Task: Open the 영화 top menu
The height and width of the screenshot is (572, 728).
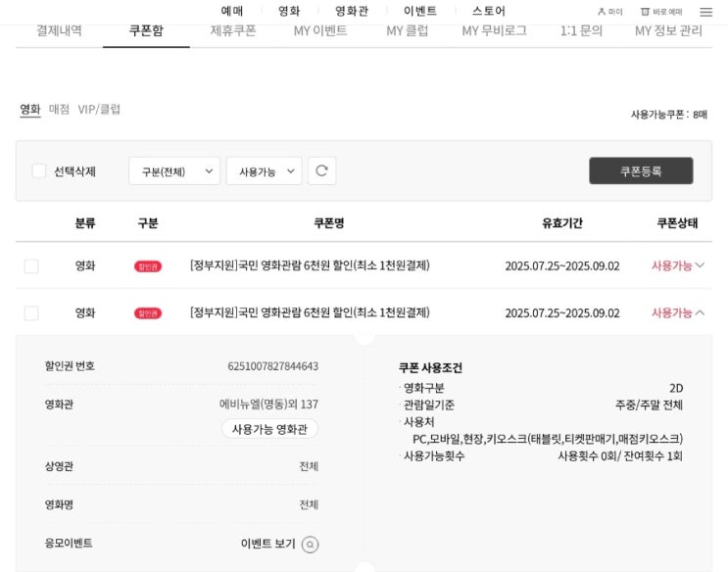Action: (x=289, y=11)
